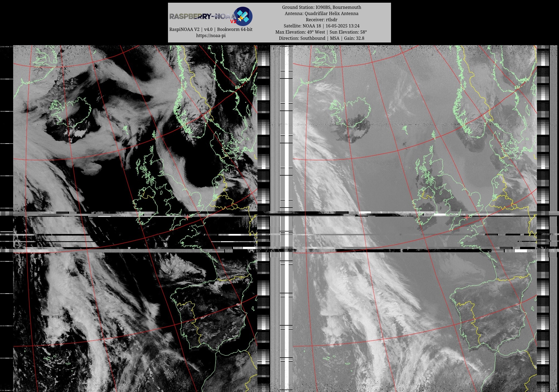
Task: Select 'Direction: Southbound | MSA | Gain: 32.8' line
Action: click(321, 38)
